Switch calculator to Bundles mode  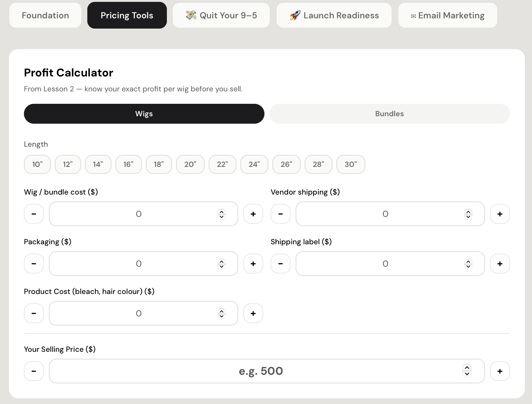tap(390, 114)
